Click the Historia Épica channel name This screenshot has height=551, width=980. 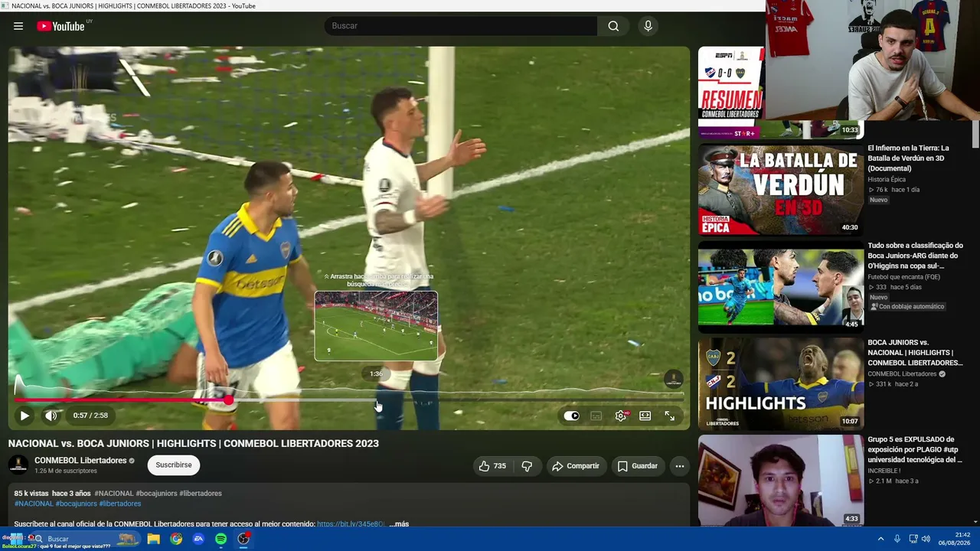(887, 180)
